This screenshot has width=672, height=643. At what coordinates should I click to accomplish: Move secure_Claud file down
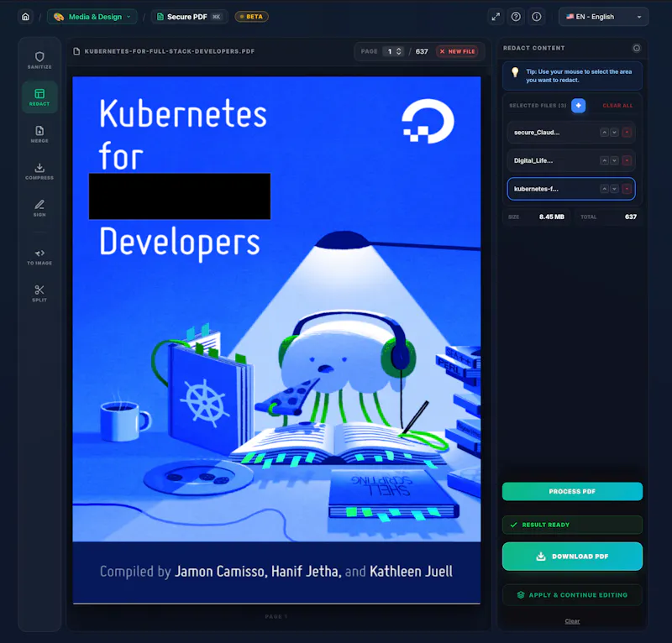click(x=614, y=133)
